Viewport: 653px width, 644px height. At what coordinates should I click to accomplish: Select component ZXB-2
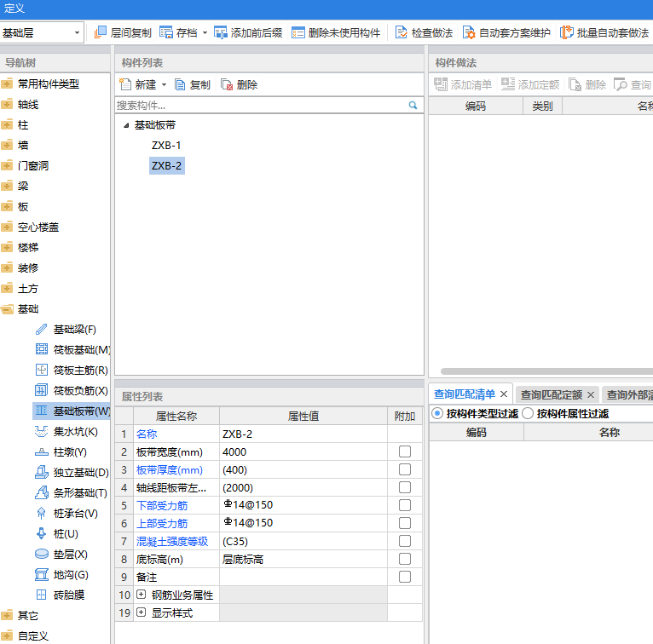click(166, 165)
